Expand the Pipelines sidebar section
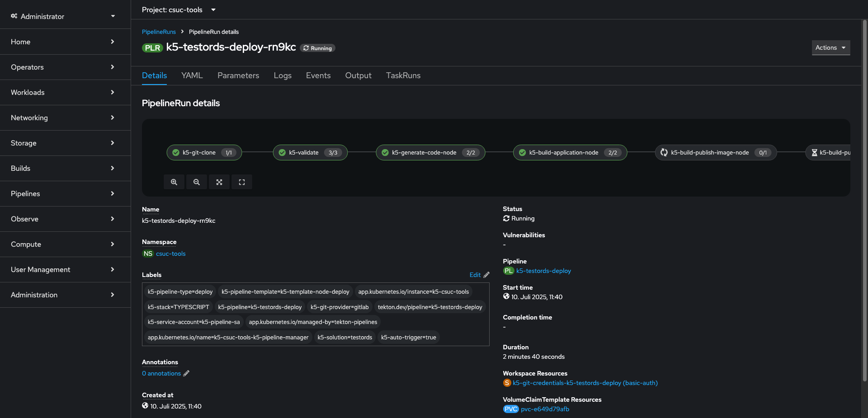This screenshot has width=868, height=418. (x=66, y=193)
